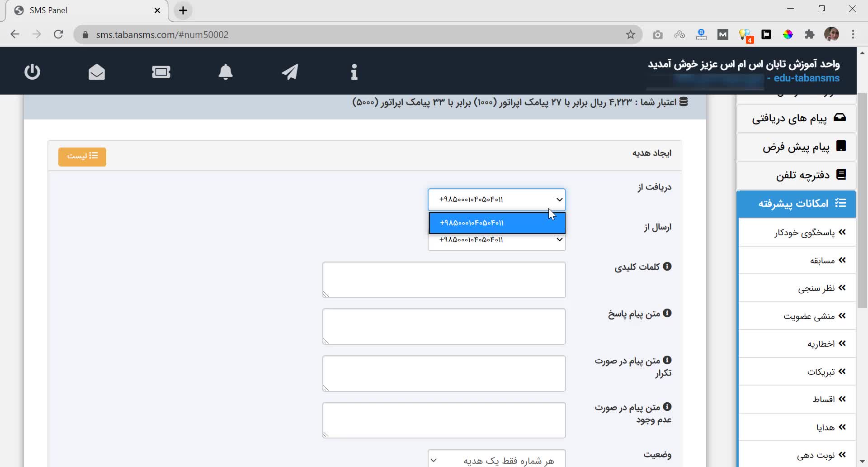This screenshot has height=467, width=868.
Task: Click the orange لیست button
Action: click(x=82, y=157)
